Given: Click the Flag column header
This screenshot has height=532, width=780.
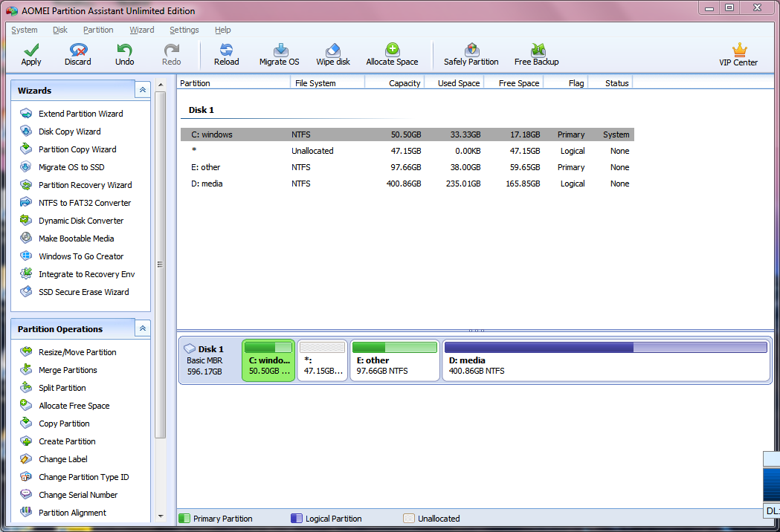Looking at the screenshot, I should click(566, 83).
